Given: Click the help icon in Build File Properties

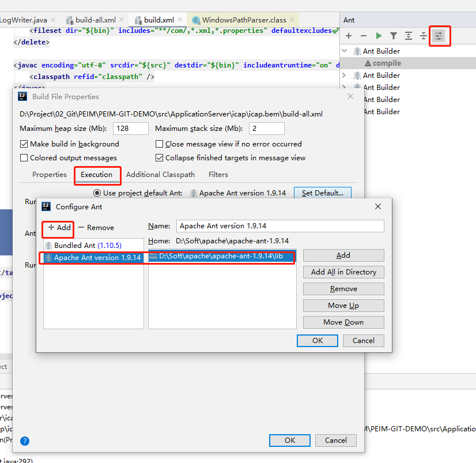Looking at the screenshot, I should (24, 441).
